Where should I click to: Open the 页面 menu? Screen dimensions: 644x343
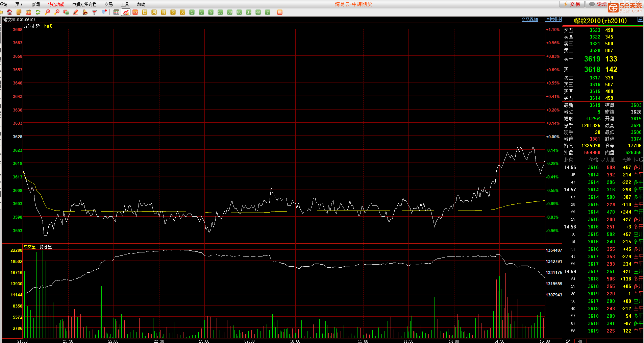click(x=20, y=4)
